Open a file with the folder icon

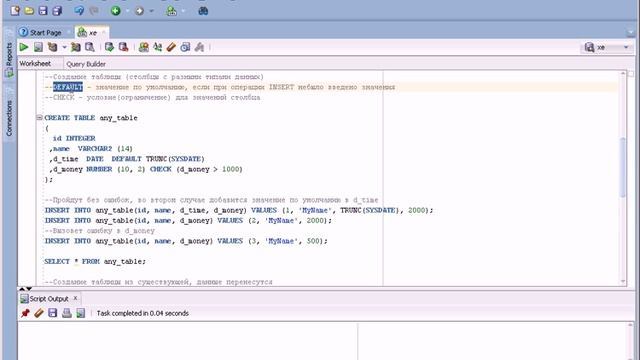pos(29,11)
